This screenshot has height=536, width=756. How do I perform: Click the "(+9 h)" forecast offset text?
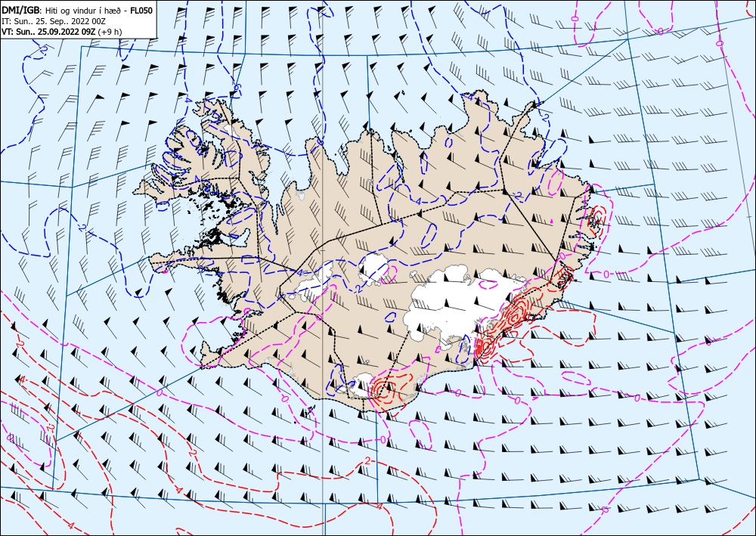[110, 32]
